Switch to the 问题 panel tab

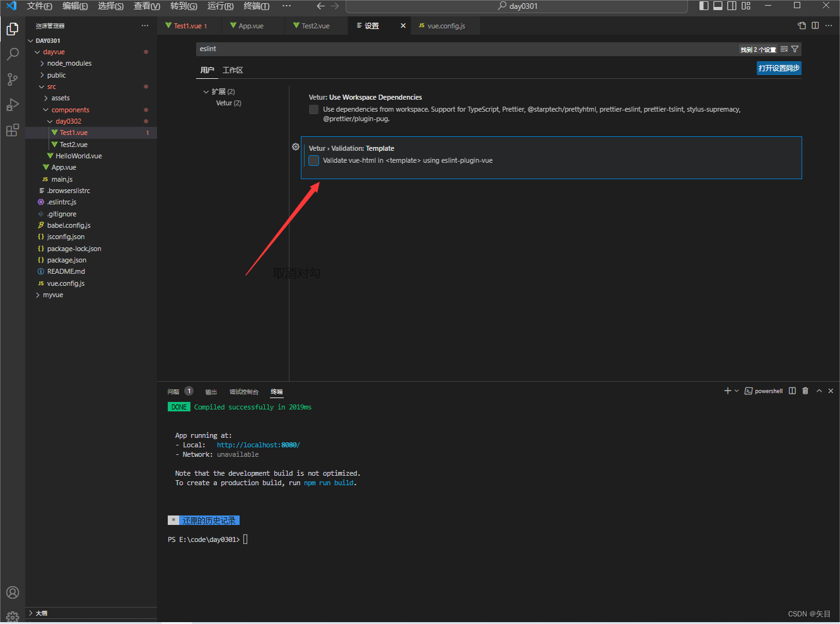coord(173,391)
